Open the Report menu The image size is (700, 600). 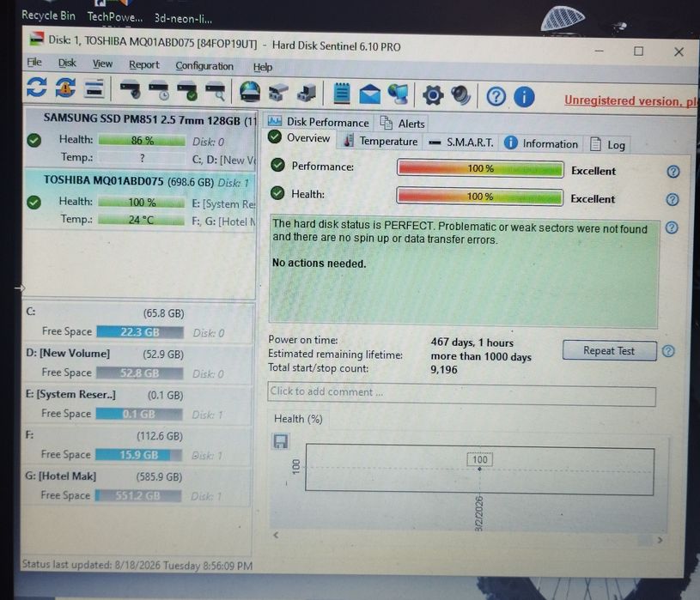(x=143, y=64)
